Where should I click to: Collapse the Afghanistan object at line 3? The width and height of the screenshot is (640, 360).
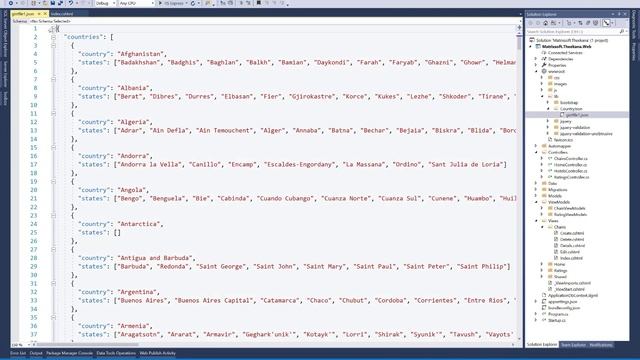(53, 46)
